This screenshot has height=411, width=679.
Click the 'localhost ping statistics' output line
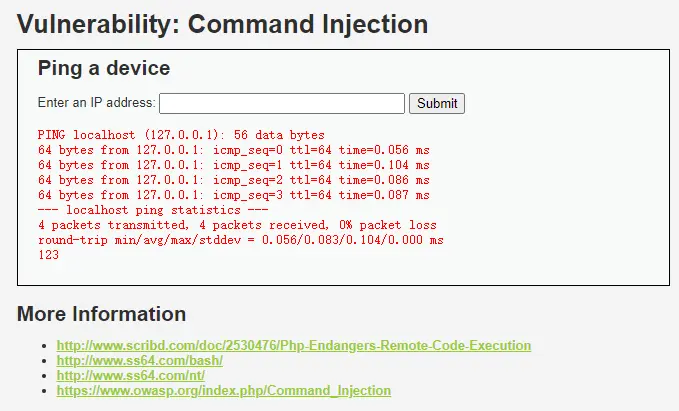point(153,210)
